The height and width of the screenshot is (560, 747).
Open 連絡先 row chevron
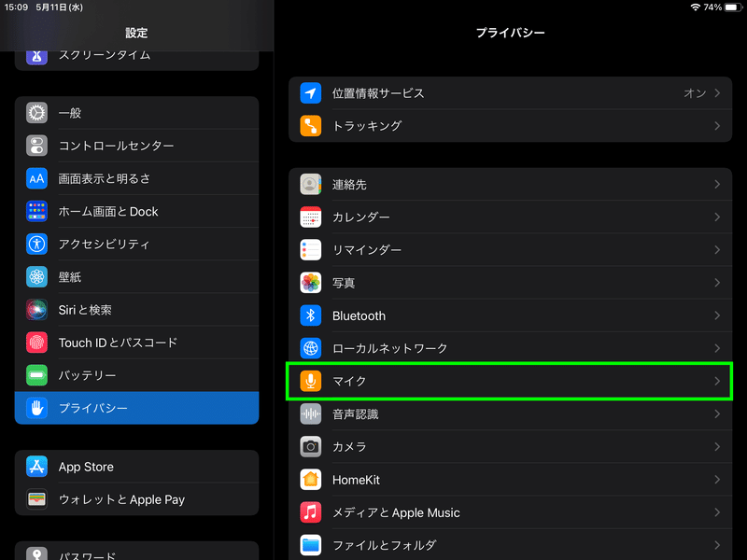tap(717, 184)
